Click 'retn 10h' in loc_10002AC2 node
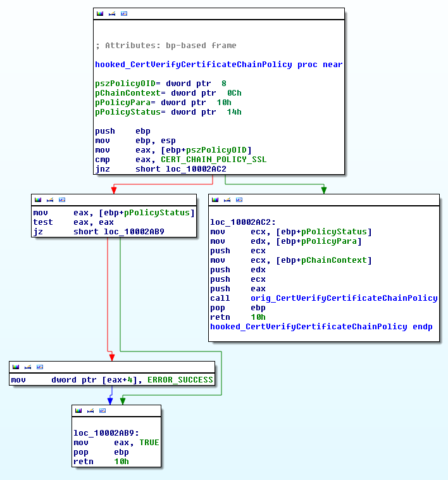Image resolution: width=448 pixels, height=480 pixels. click(x=238, y=317)
